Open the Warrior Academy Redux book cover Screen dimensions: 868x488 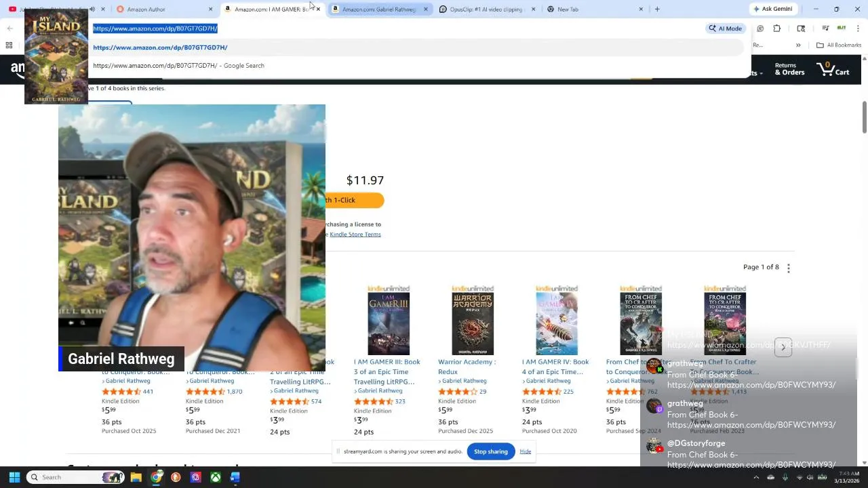(x=473, y=321)
